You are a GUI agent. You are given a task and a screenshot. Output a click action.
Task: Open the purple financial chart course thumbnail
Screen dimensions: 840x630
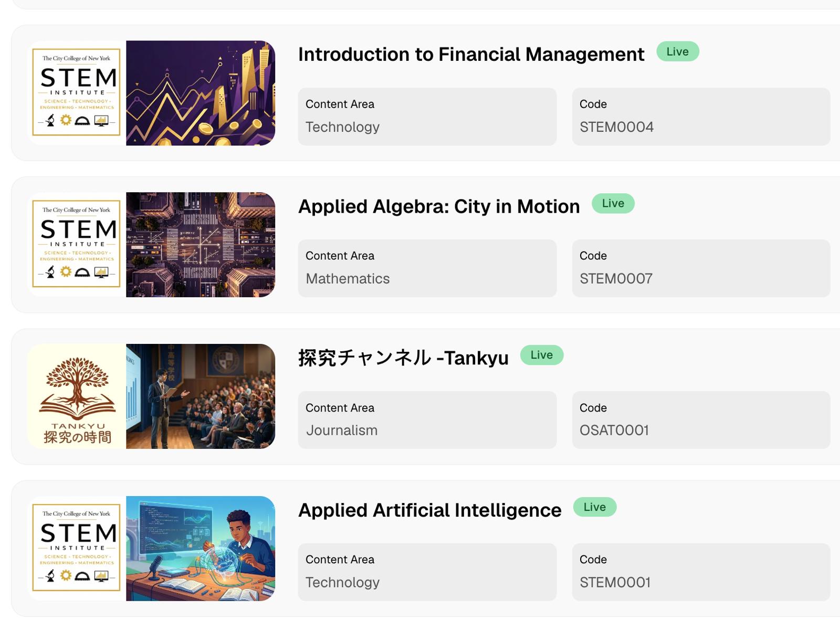click(201, 93)
